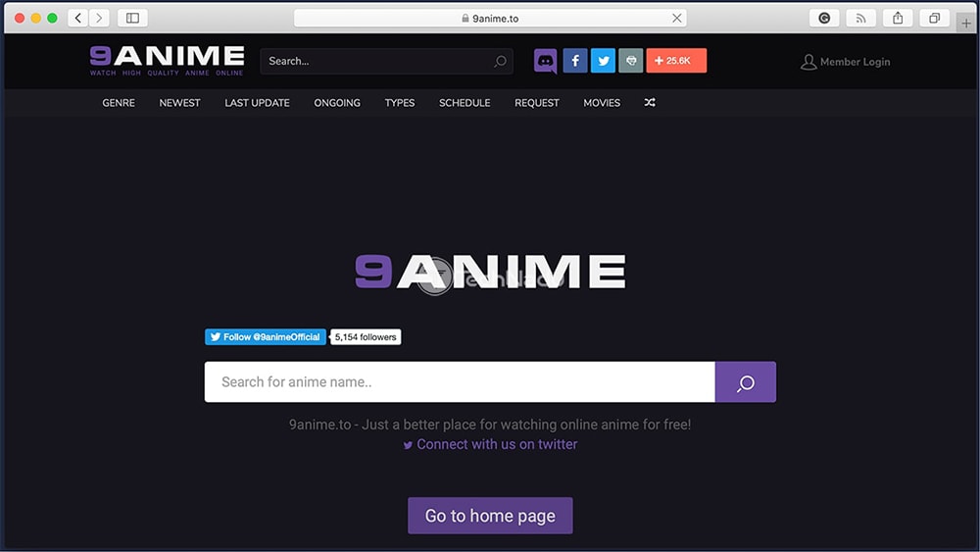980x552 pixels.
Task: Open a new tab with plus button
Action: pyautogui.click(x=966, y=24)
